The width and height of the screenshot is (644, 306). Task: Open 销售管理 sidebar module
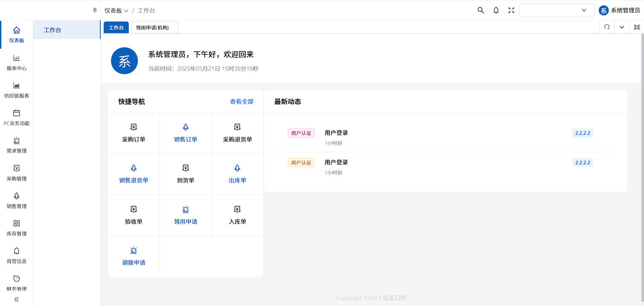pyautogui.click(x=16, y=200)
